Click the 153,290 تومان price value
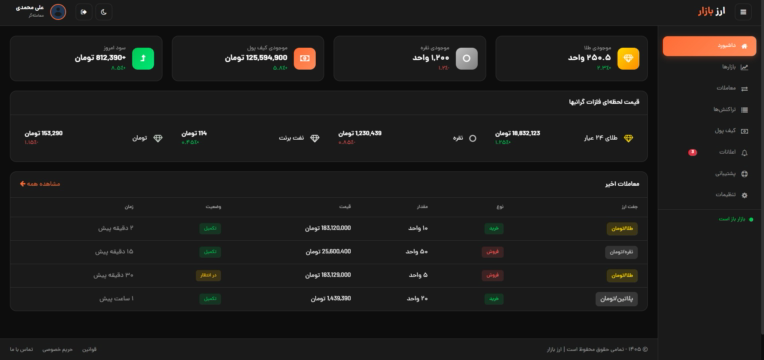The width and height of the screenshot is (764, 360). coord(43,133)
